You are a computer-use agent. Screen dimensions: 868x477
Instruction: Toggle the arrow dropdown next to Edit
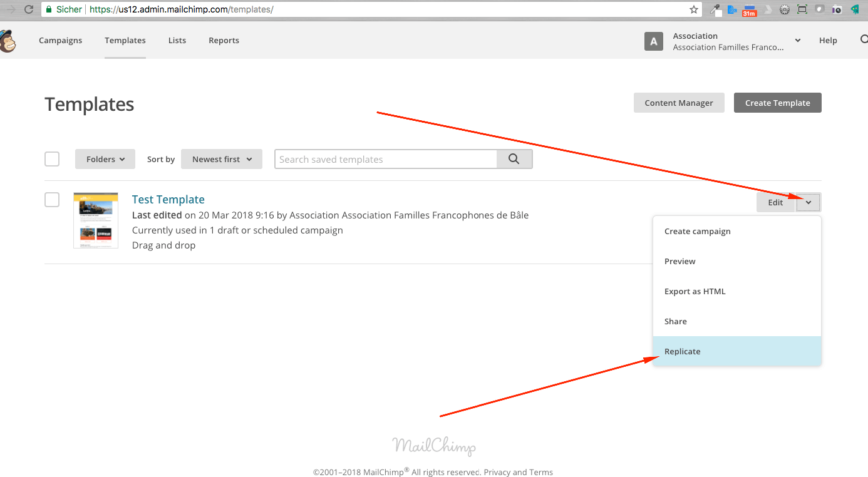809,202
